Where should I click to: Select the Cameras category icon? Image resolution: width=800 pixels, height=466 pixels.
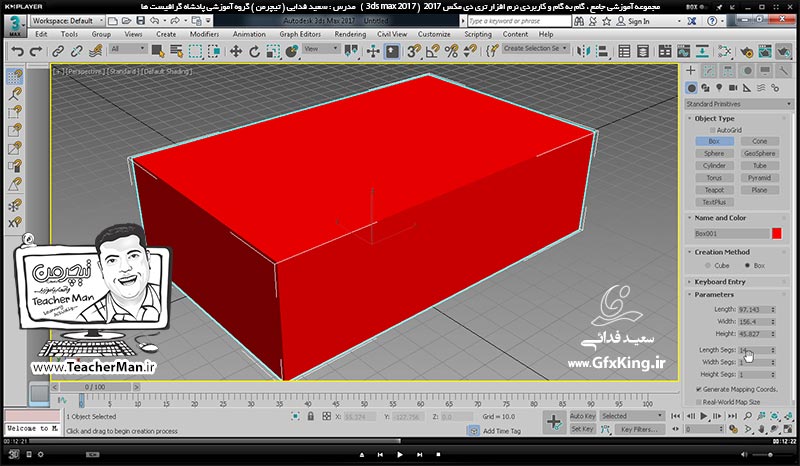733,88
